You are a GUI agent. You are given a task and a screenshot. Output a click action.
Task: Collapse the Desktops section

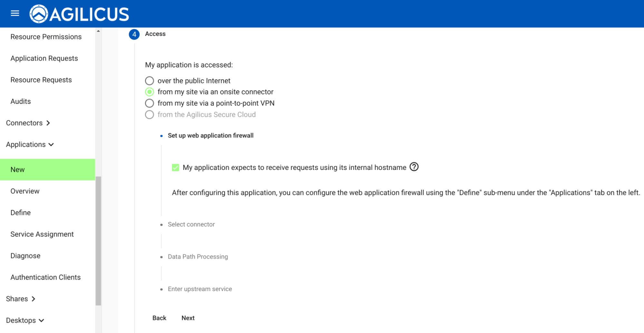(x=25, y=320)
